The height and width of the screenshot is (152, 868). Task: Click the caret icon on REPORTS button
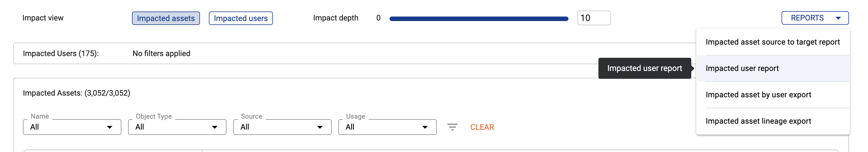tap(838, 18)
